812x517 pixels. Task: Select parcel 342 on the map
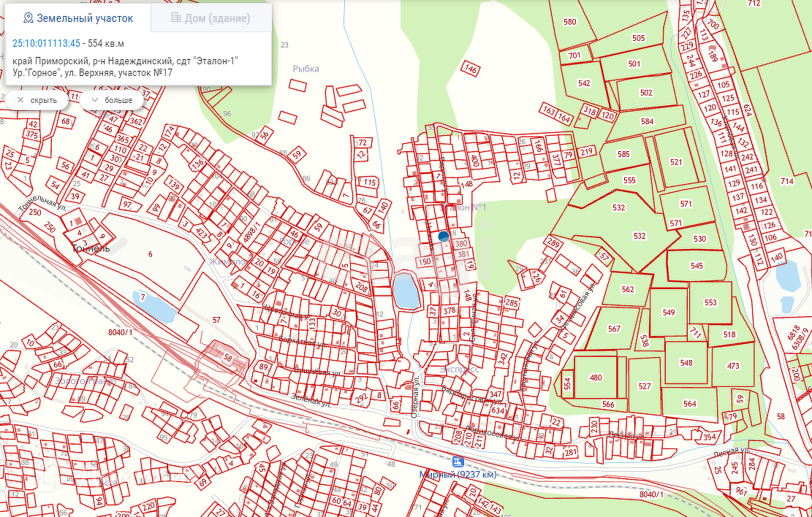pyautogui.click(x=502, y=359)
